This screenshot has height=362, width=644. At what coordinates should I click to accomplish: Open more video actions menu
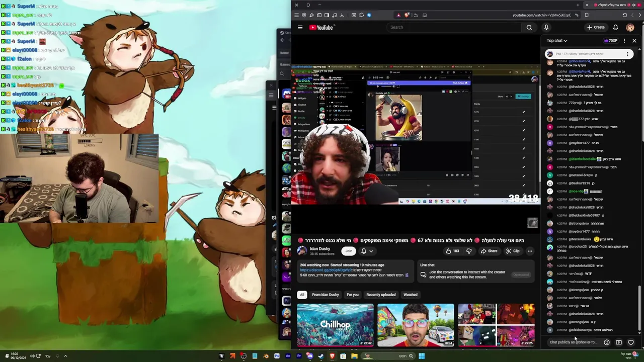coord(530,251)
